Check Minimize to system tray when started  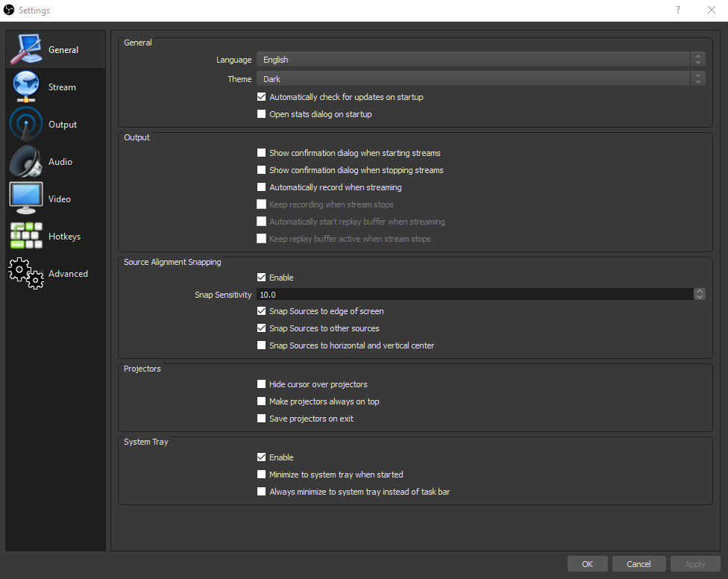click(x=261, y=475)
